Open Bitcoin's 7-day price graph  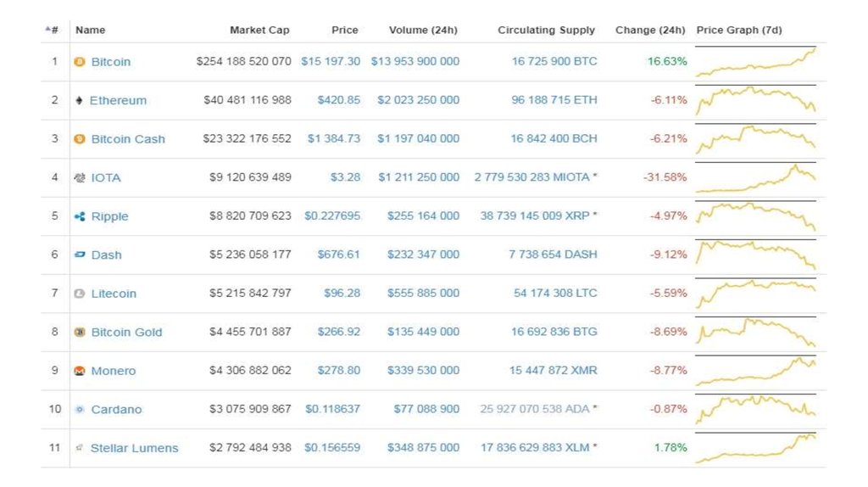tap(755, 62)
